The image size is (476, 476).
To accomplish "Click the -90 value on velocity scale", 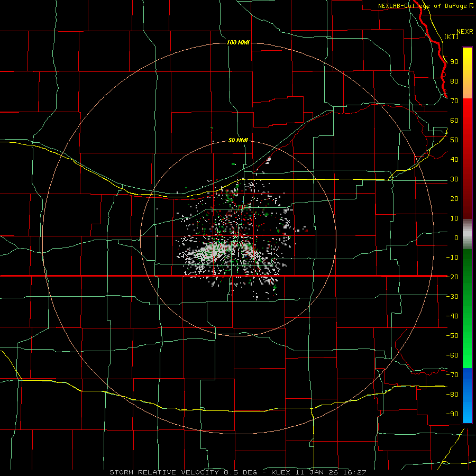I will (x=452, y=414).
